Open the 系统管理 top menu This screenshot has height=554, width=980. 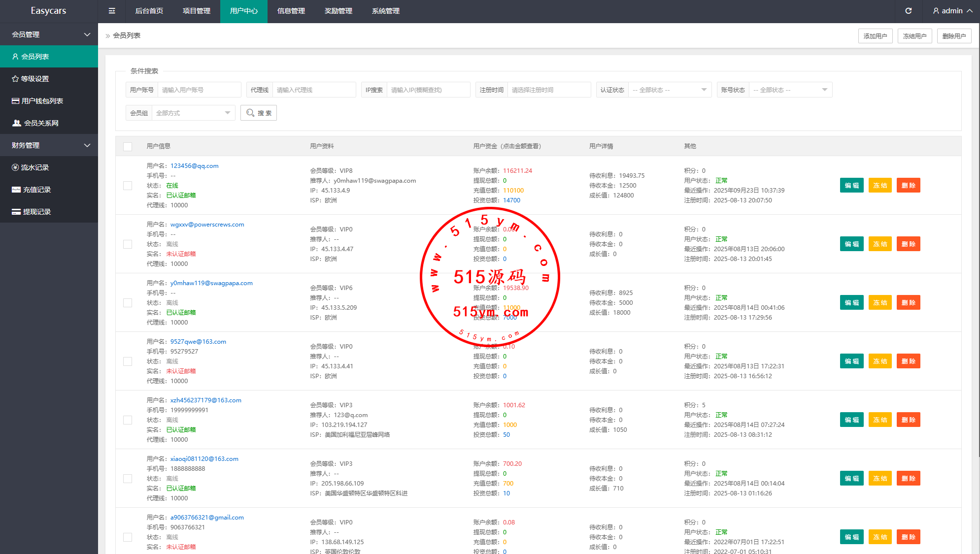385,11
